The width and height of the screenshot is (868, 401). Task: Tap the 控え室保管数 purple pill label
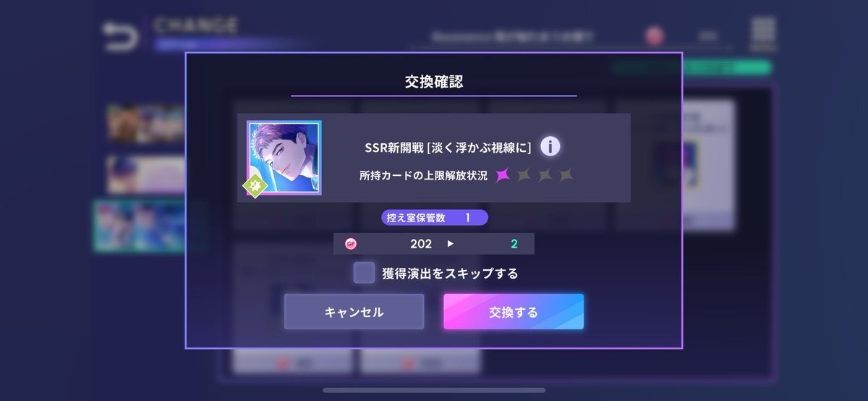(x=435, y=217)
